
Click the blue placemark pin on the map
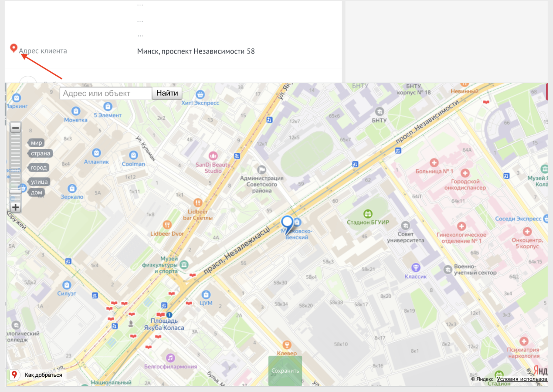click(287, 224)
